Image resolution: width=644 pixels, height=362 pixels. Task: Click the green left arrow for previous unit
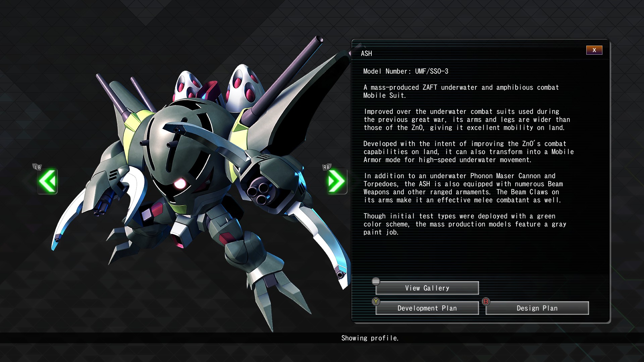click(47, 181)
